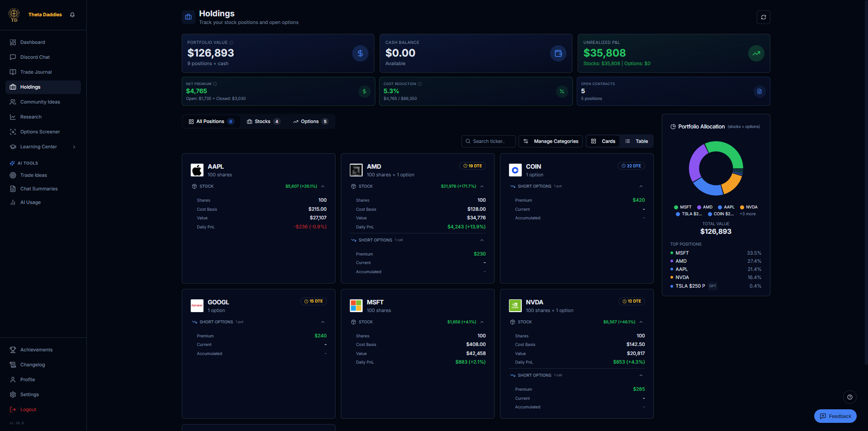Click the Cost Reduction info icon

click(420, 84)
